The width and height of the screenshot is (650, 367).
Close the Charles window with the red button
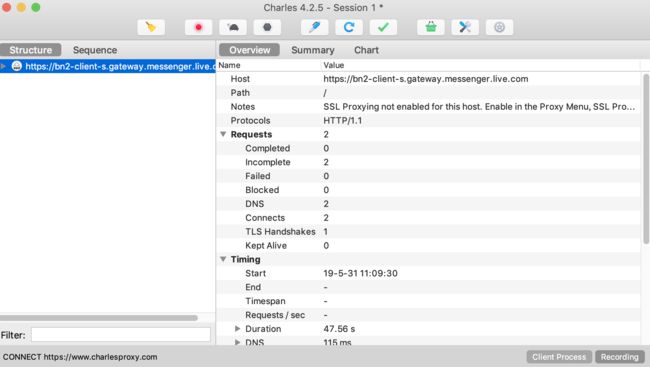click(x=7, y=7)
